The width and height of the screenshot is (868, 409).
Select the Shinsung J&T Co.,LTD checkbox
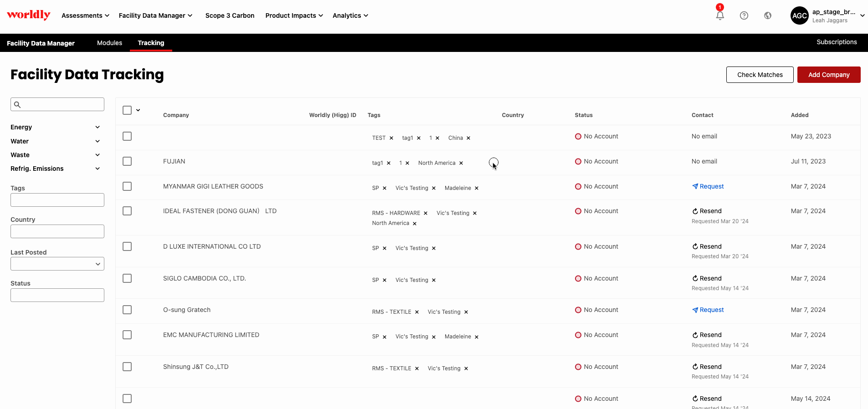pos(127,367)
